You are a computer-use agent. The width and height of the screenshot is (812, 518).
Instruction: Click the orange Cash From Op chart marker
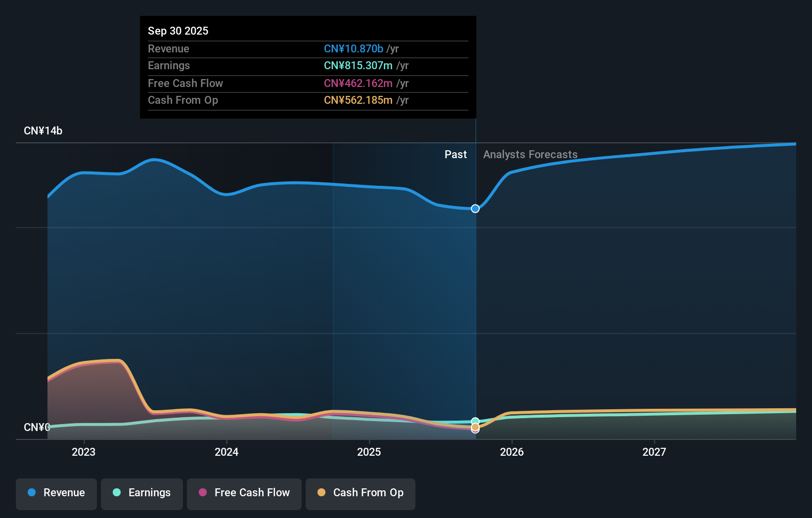point(475,426)
